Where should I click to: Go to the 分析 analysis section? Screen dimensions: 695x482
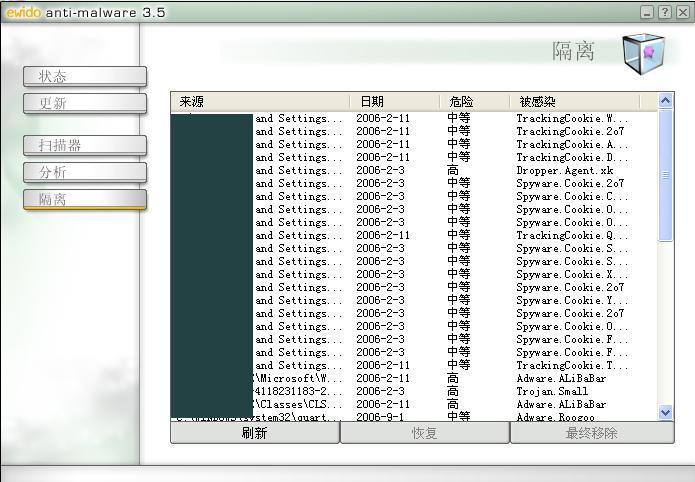point(85,172)
